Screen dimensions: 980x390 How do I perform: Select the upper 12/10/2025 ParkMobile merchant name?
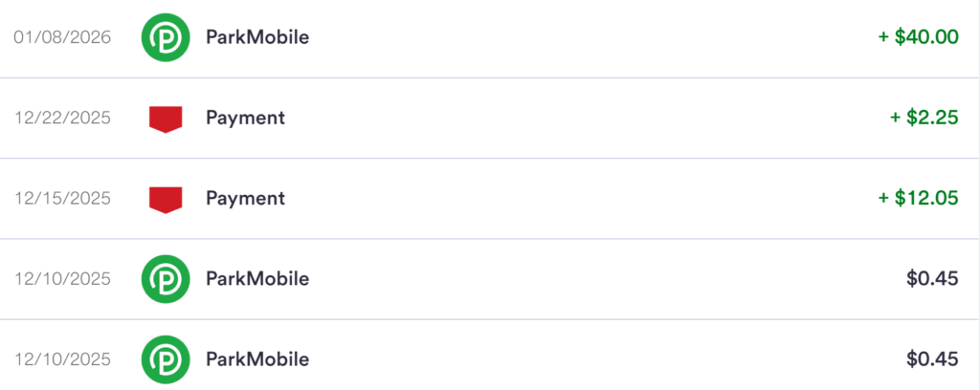(x=257, y=279)
